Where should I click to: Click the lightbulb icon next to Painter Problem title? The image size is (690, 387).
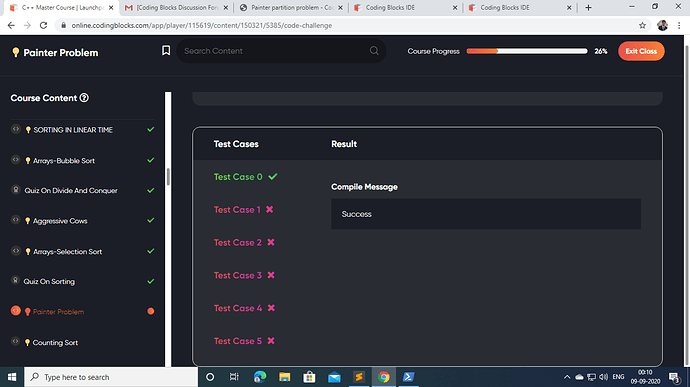(15, 52)
